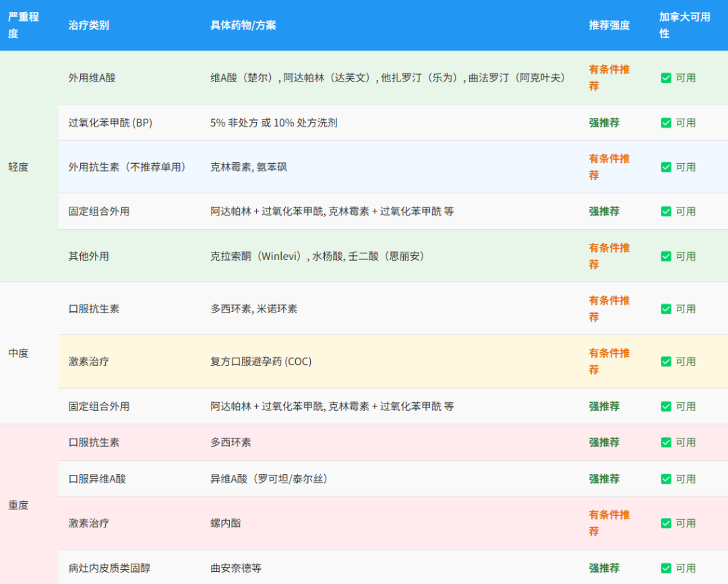Select the cell containing 异维A酸（罗可坦/泰尔丝）

(x=270, y=479)
